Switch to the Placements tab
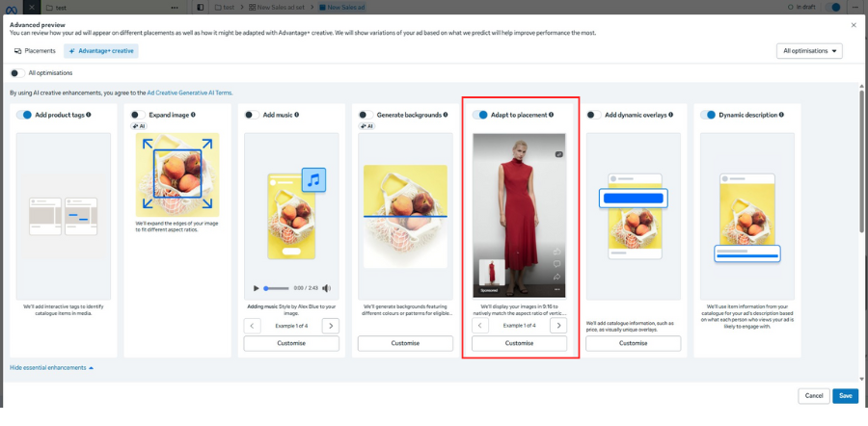The height and width of the screenshot is (426, 868). 35,51
